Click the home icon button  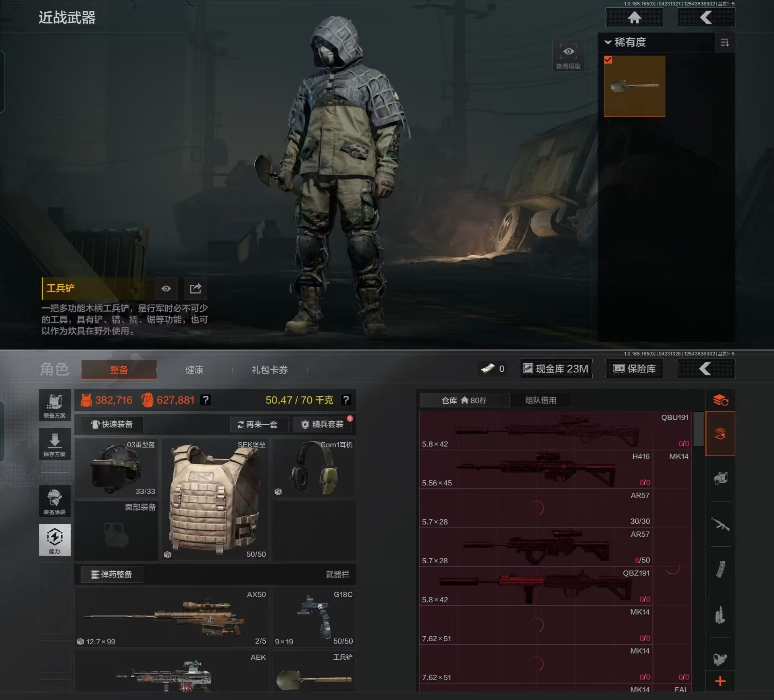[635, 18]
